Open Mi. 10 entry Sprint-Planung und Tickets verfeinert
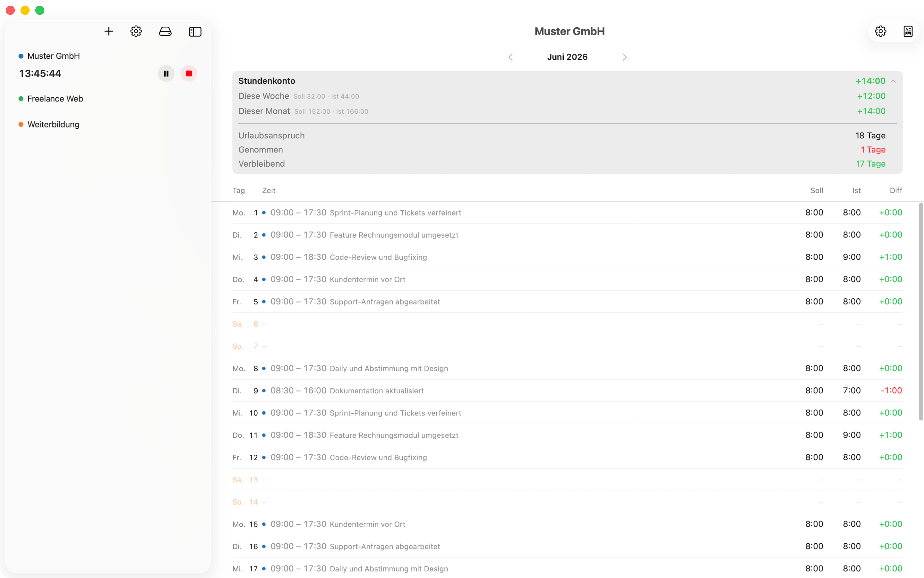Screen dimensions: 924x578 [x=567, y=413]
